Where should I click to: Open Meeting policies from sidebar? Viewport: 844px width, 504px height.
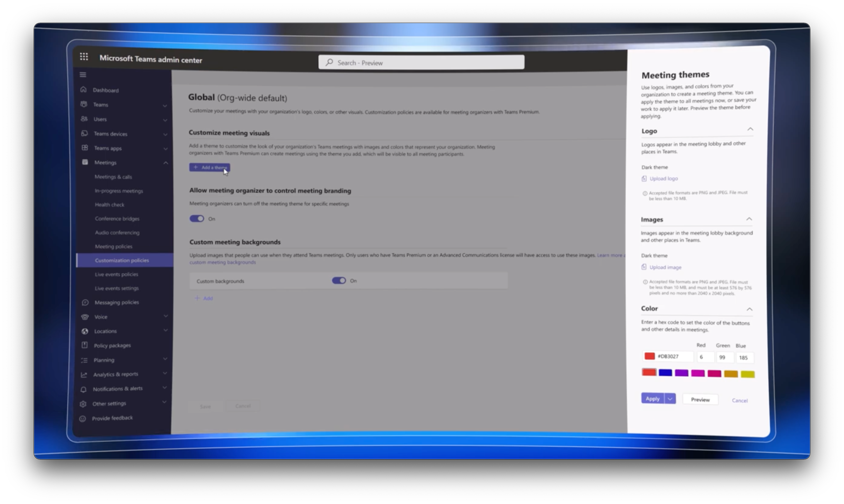113,246
